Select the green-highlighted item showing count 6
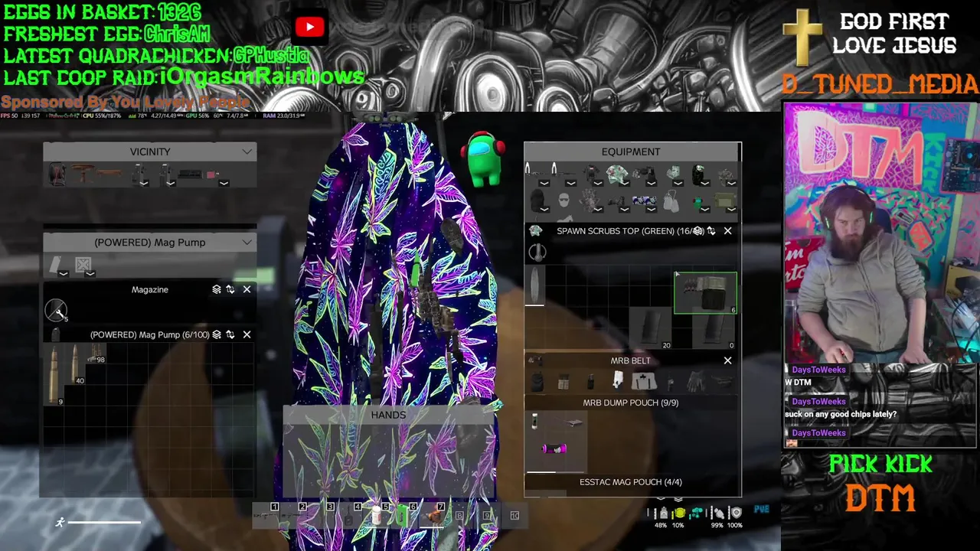This screenshot has width=980, height=551. [705, 292]
